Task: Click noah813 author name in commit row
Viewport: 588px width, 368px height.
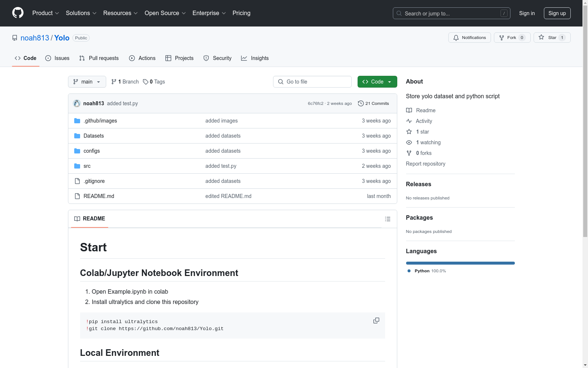Action: click(94, 103)
